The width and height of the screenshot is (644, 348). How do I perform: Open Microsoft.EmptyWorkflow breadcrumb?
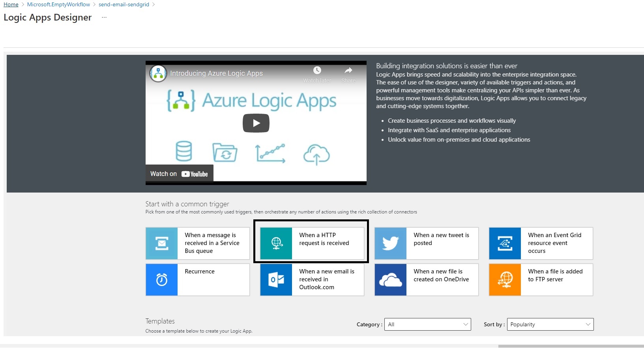point(58,4)
